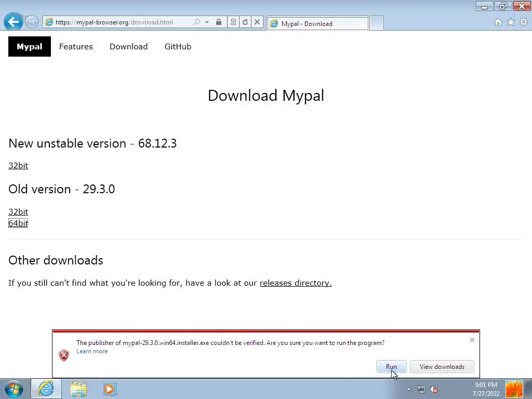Click the red security shield icon

coord(64,355)
